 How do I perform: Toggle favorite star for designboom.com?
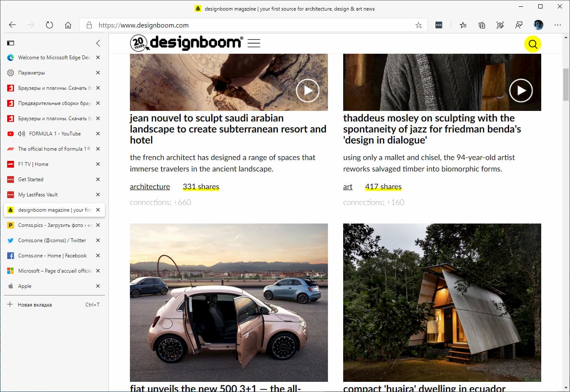pyautogui.click(x=418, y=25)
